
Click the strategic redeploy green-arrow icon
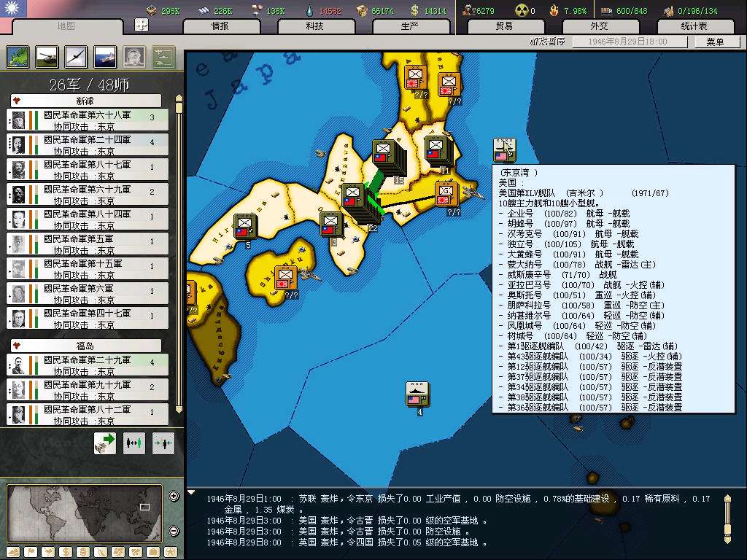[x=105, y=443]
